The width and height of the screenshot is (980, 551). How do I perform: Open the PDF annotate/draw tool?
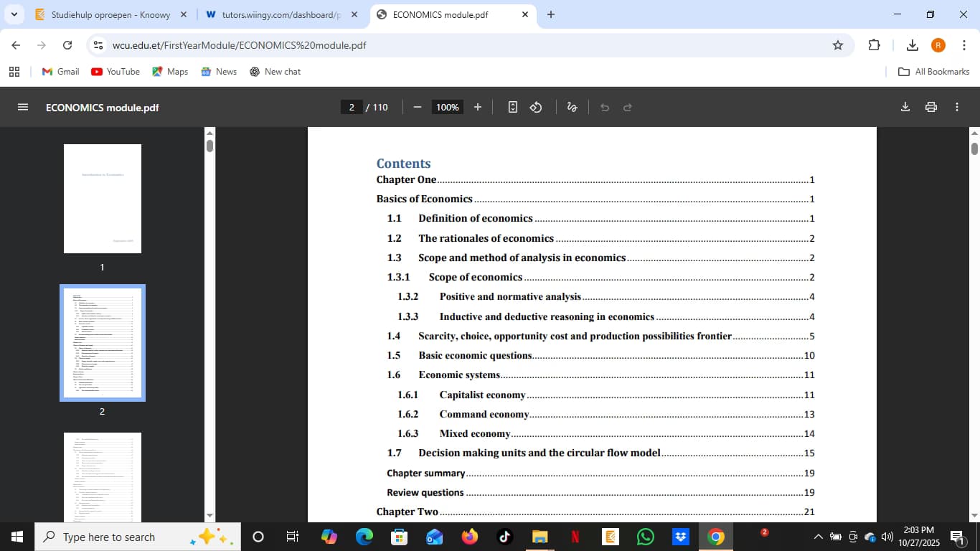[x=572, y=107]
